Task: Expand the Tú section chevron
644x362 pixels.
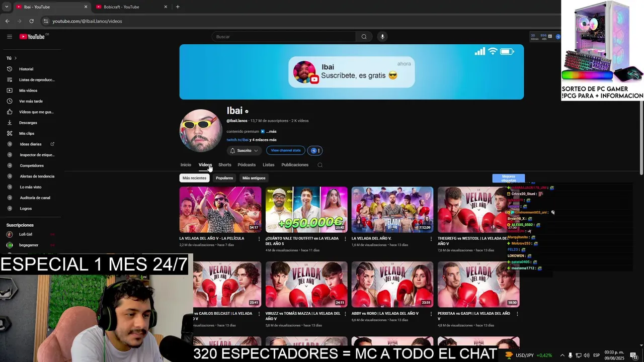Action: tap(15, 58)
